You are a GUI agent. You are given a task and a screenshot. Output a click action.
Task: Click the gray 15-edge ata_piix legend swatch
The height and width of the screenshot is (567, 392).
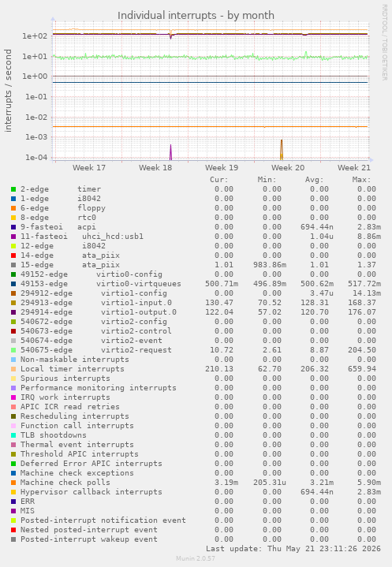pos(13,265)
